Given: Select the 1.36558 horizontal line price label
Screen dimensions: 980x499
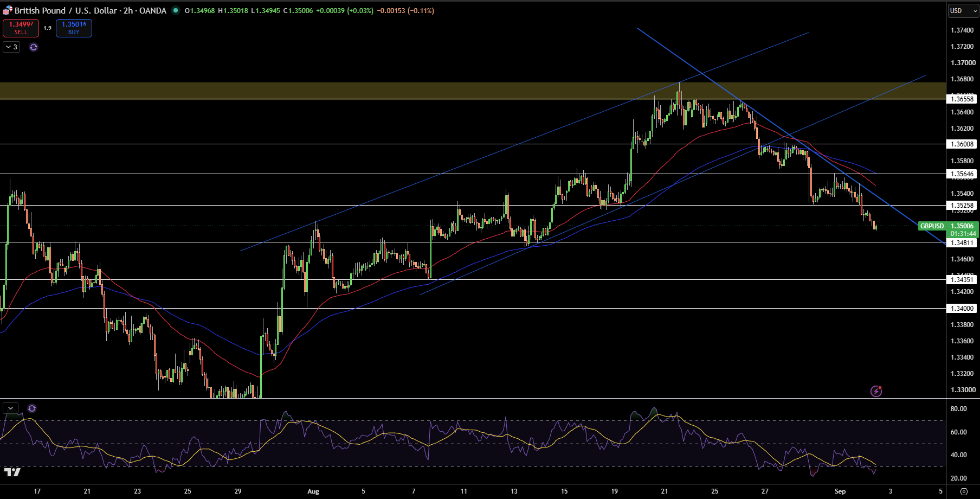Looking at the screenshot, I should pyautogui.click(x=962, y=99).
